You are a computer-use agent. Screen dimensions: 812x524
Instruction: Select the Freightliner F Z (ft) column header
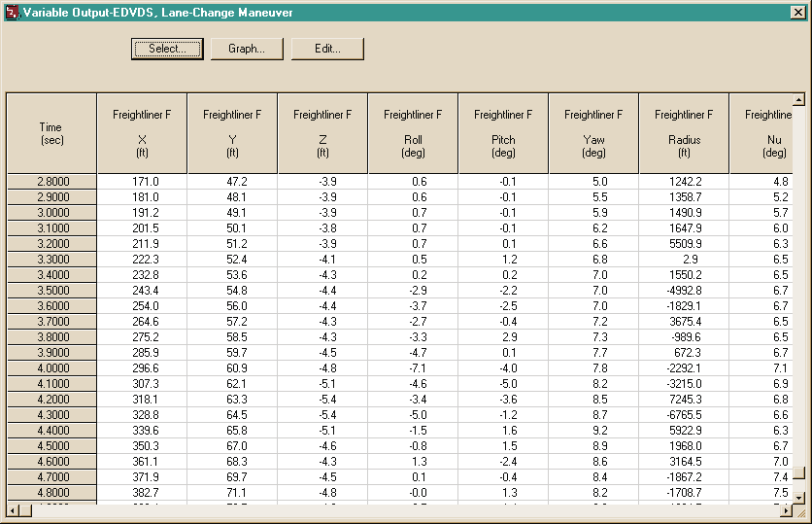(x=322, y=133)
